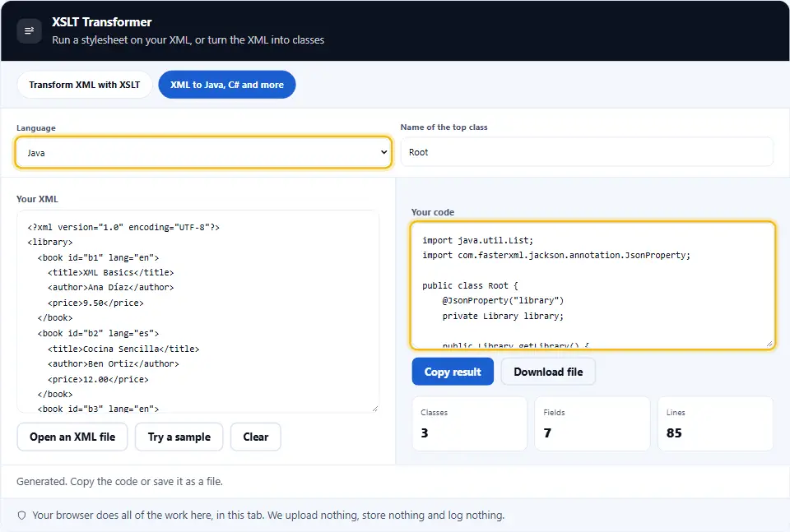The image size is (790, 532).
Task: Click the <author>Ben Ortiz</author> line
Action: [114, 364]
